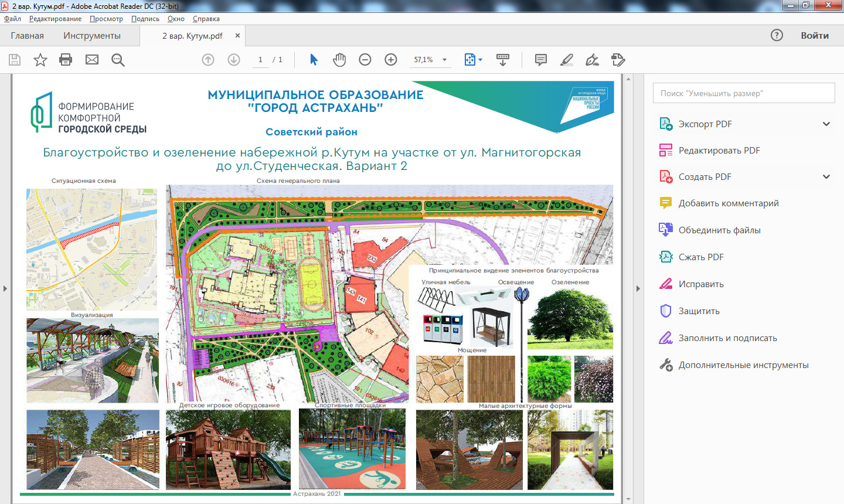The width and height of the screenshot is (844, 504).
Task: Click the tools search field
Action: [x=744, y=93]
